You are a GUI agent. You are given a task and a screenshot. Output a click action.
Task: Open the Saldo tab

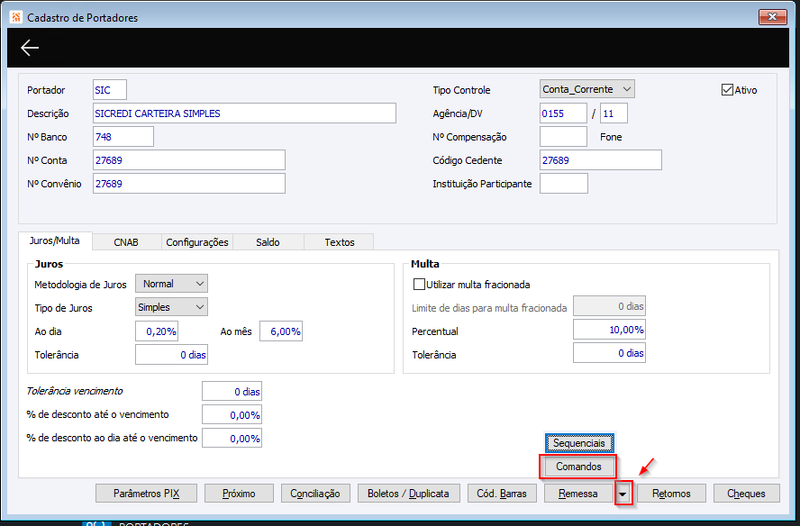pos(268,242)
